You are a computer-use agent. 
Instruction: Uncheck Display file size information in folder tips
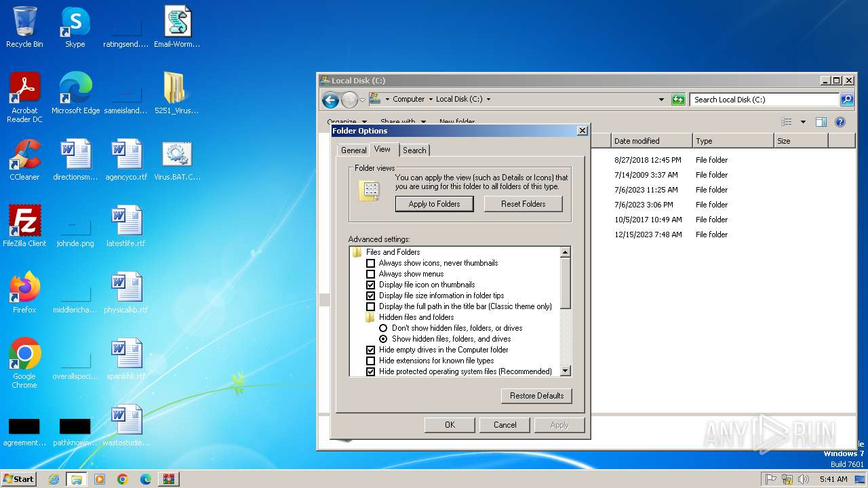coord(371,296)
